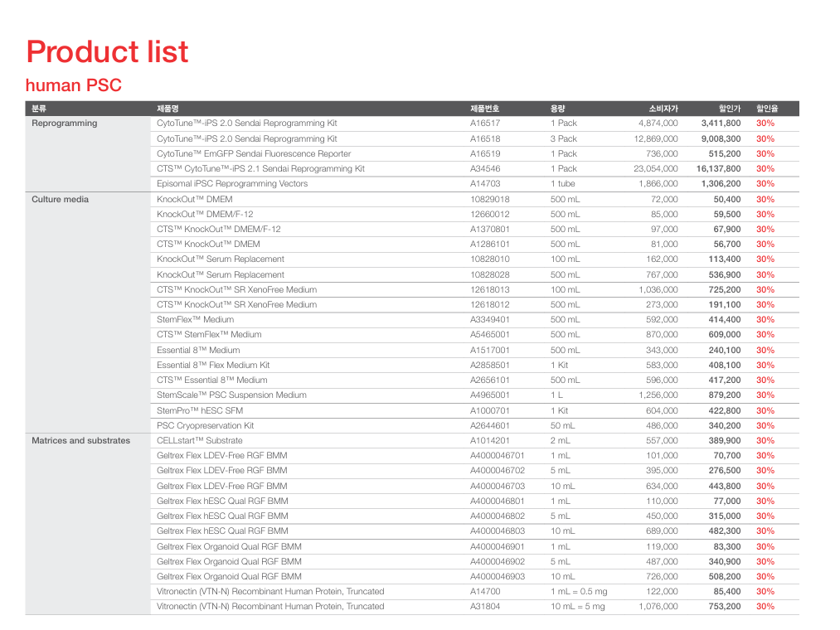
Task: Select the Culture media category cell
Action: pyautogui.click(x=60, y=199)
